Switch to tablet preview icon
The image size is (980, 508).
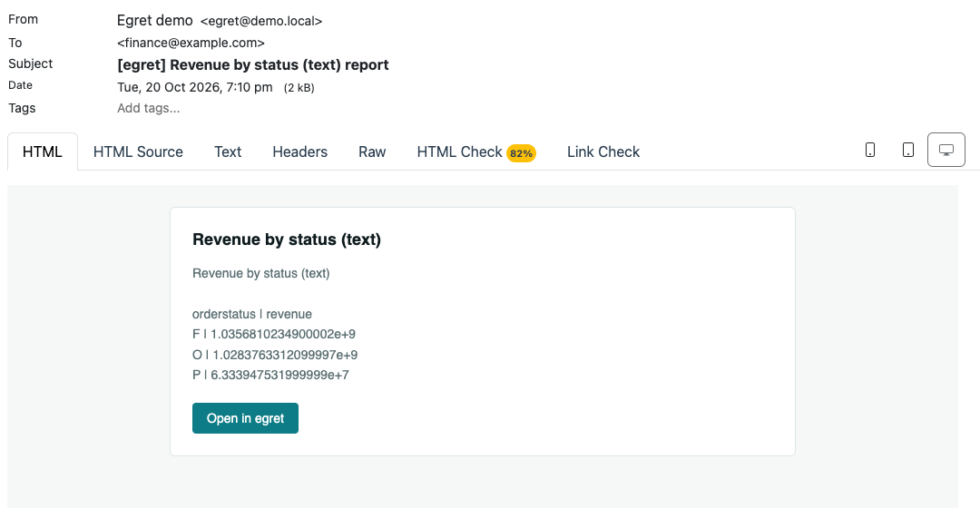[908, 150]
